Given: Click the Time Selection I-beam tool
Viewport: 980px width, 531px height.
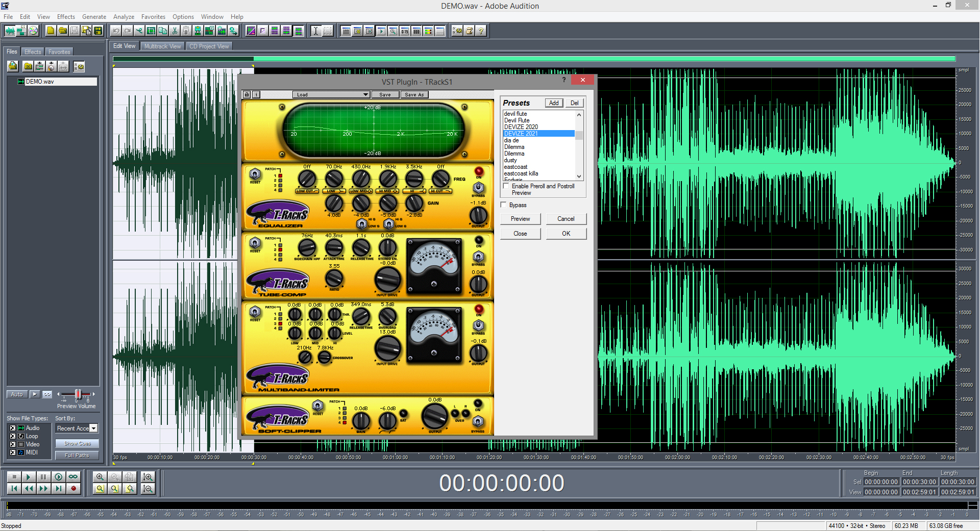Looking at the screenshot, I should 315,31.
